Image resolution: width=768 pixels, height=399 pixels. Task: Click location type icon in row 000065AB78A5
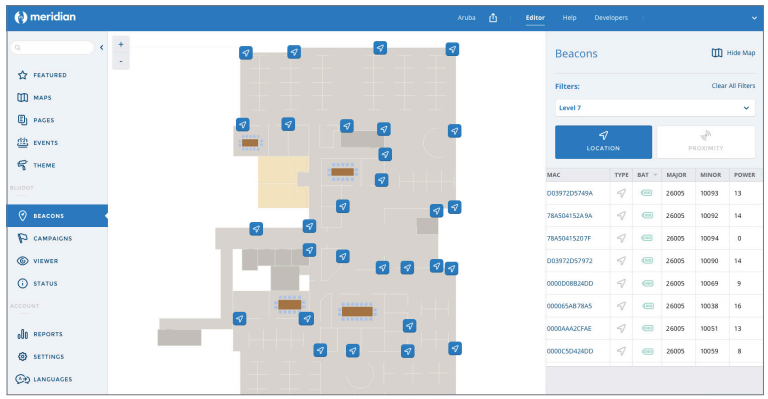(621, 306)
